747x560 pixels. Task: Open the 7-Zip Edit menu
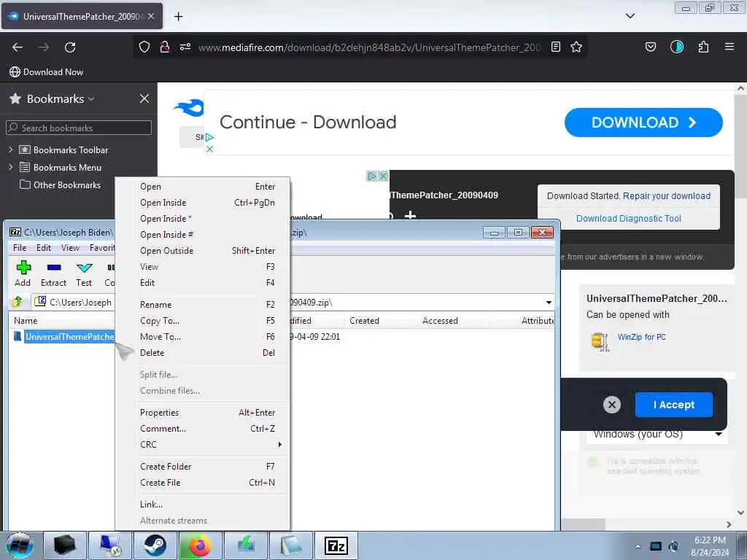tap(43, 248)
